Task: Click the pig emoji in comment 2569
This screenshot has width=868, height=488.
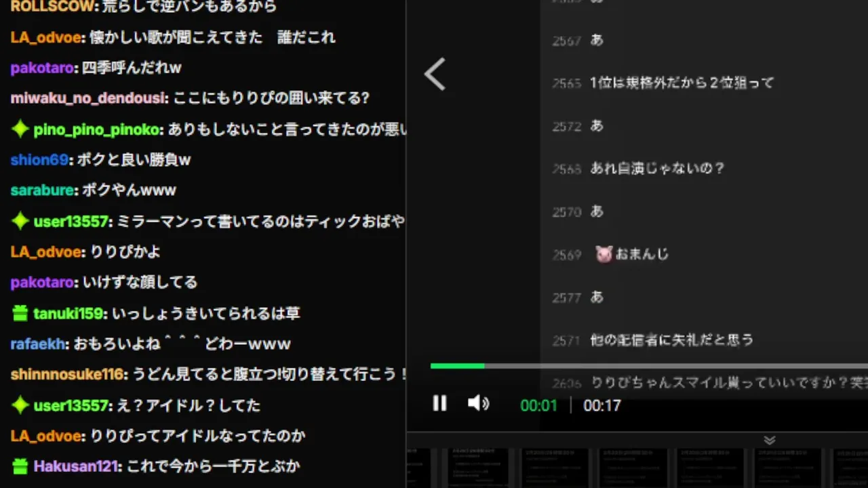Action: [x=604, y=254]
